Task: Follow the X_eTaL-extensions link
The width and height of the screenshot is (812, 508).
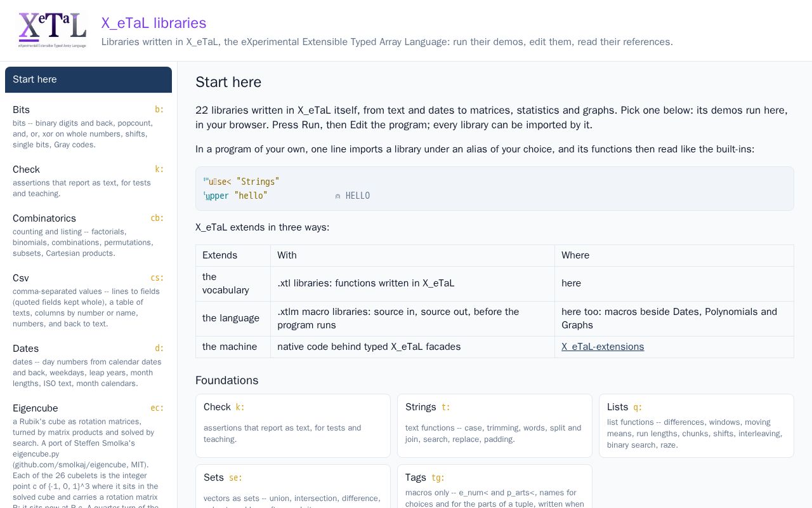Action: [603, 347]
